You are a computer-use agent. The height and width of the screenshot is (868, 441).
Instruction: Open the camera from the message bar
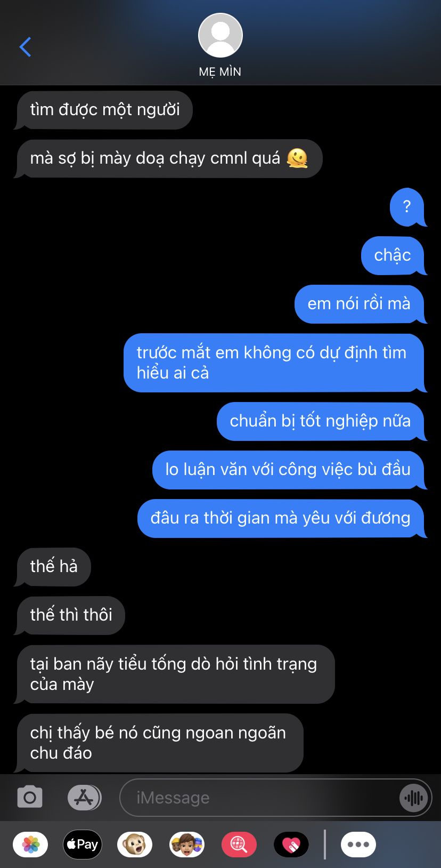30,798
